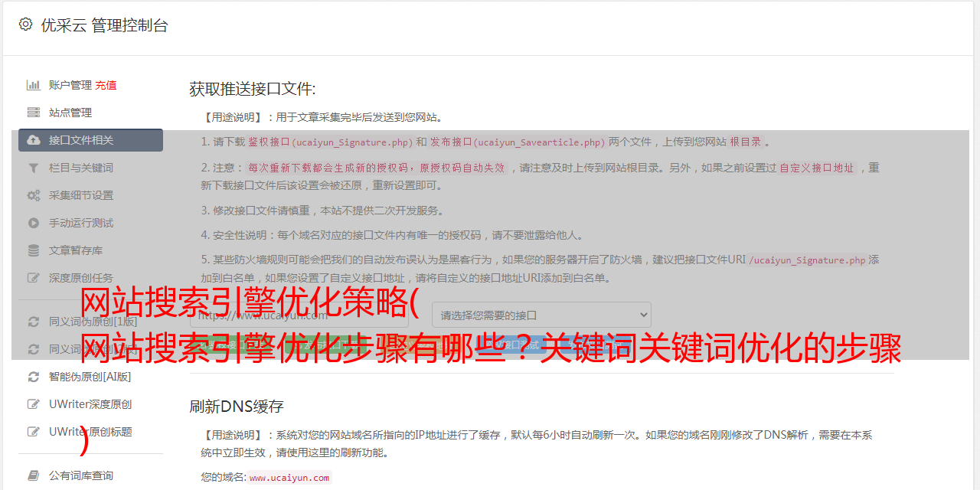
Task: Expand the 请选择您需要的接口 dropdown
Action: pyautogui.click(x=541, y=315)
